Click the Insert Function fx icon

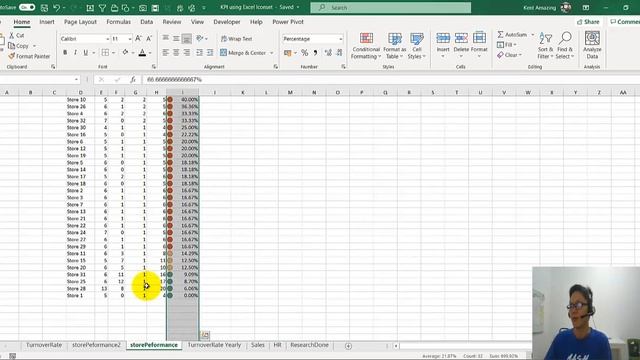pos(133,80)
